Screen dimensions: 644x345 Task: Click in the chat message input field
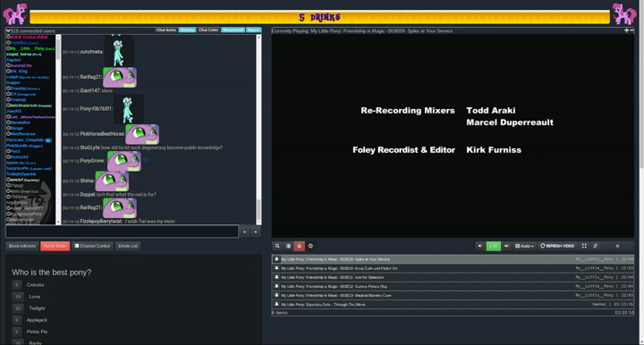pyautogui.click(x=122, y=231)
